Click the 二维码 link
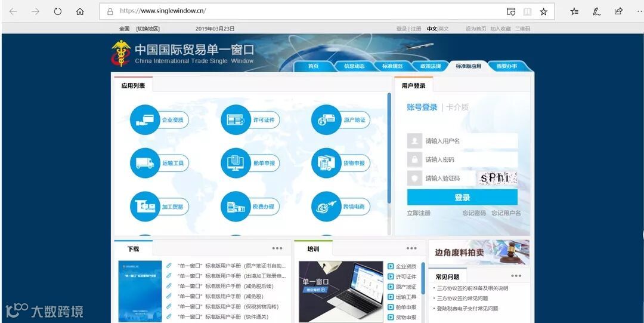The image size is (644, 323). click(x=523, y=29)
